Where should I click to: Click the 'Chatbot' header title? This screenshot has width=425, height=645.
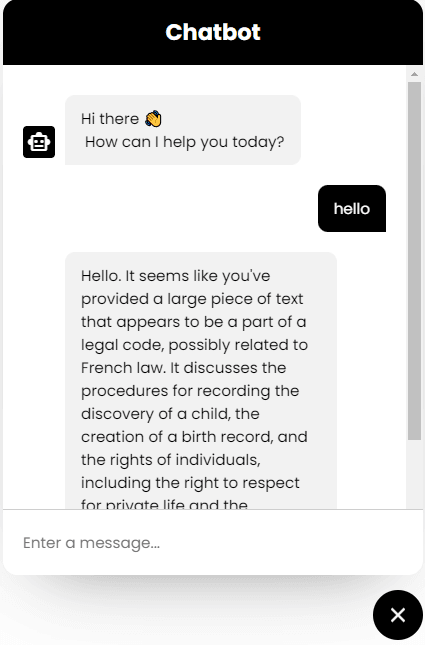(x=213, y=32)
